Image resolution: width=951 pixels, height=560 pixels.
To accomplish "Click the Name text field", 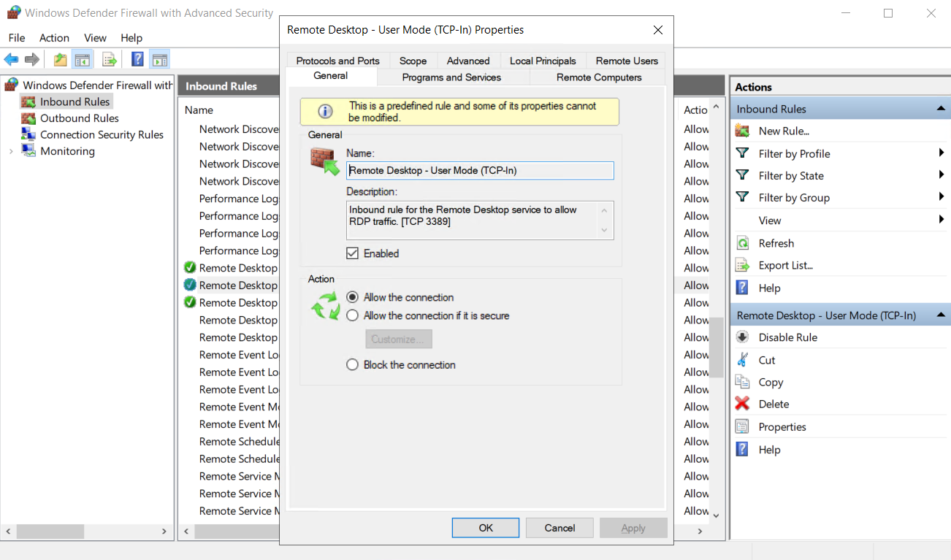I will tap(480, 170).
